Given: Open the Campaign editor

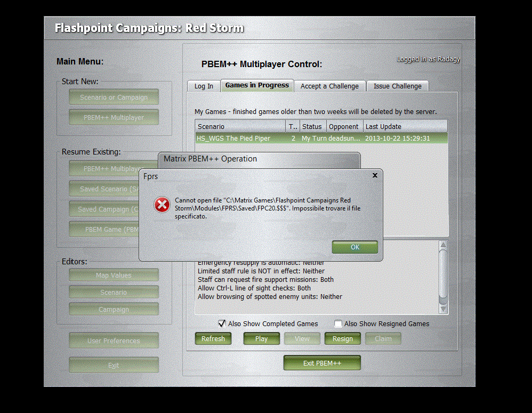Looking at the screenshot, I should tap(114, 310).
